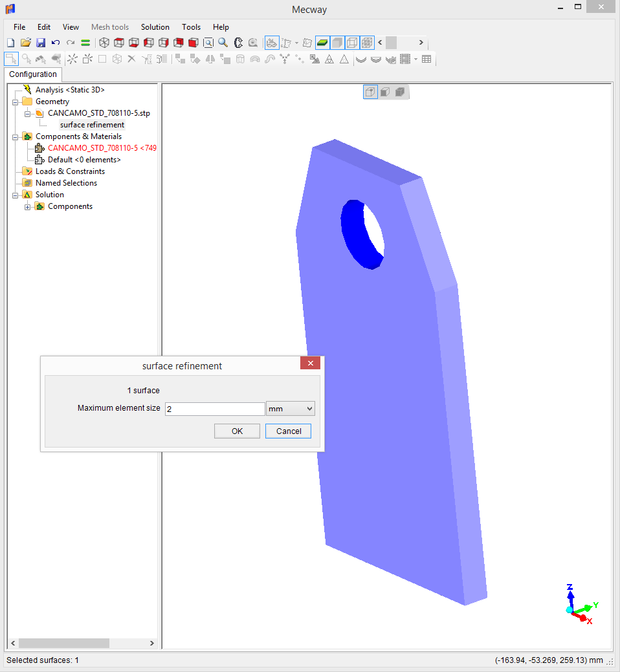
Task: Click the gray thumb of the toolbar slider
Action: (391, 43)
